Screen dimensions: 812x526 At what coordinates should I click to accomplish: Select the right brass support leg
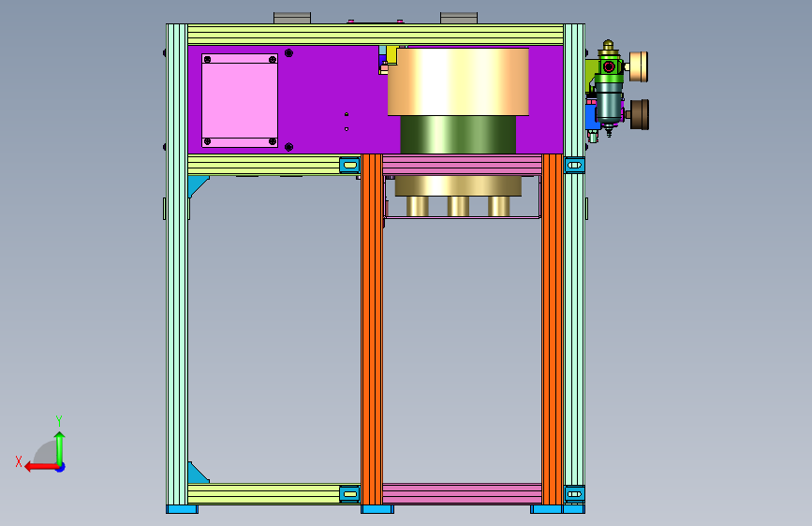499,206
